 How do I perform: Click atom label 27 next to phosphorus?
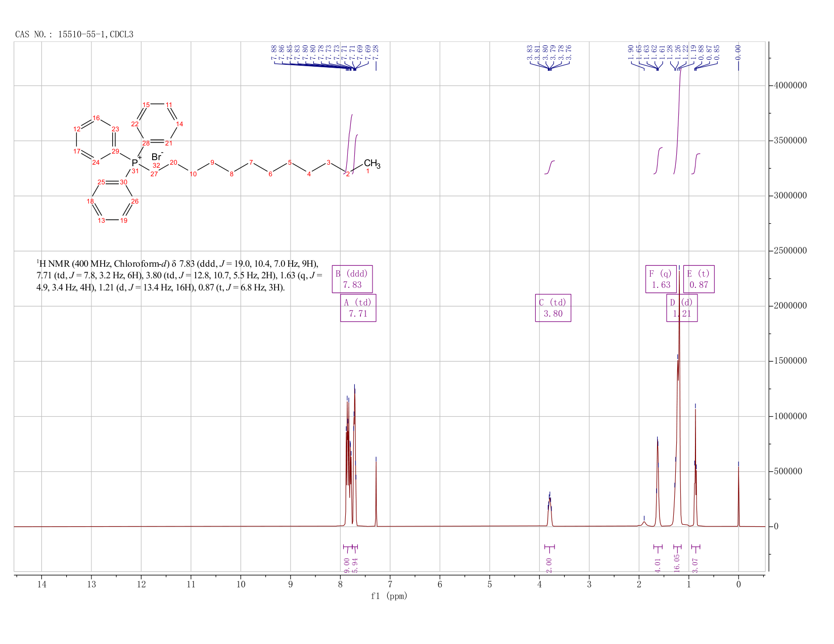pos(154,174)
